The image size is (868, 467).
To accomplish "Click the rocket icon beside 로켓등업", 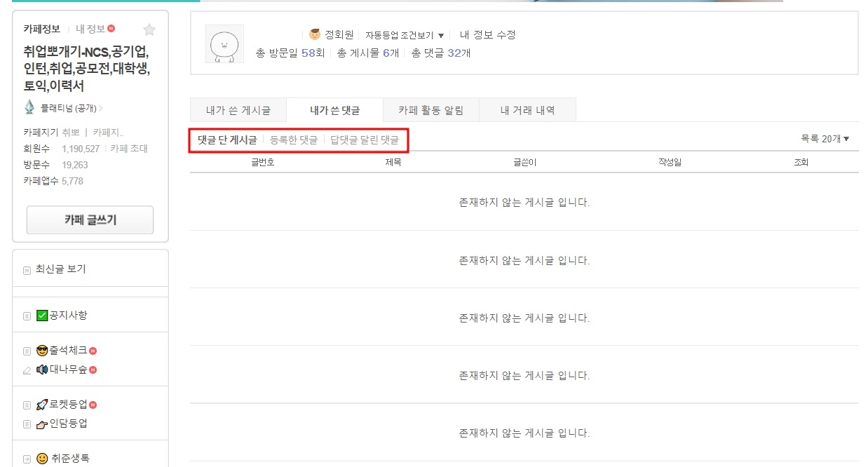I will [41, 404].
